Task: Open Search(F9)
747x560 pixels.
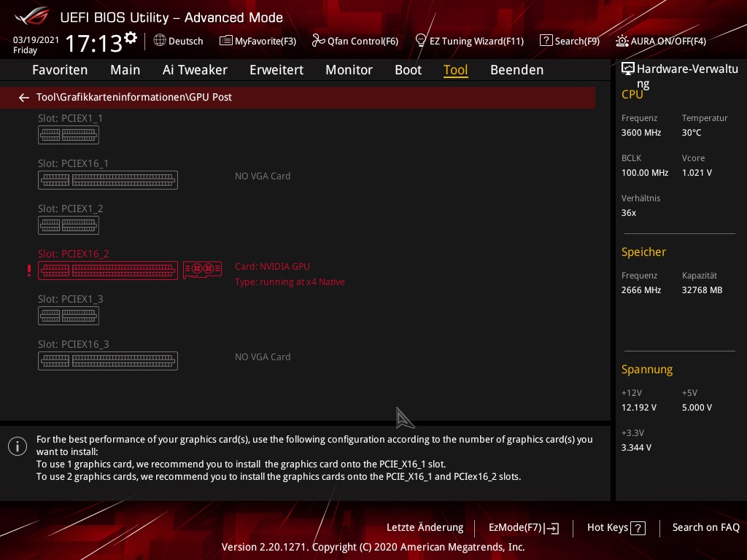Action: tap(569, 41)
